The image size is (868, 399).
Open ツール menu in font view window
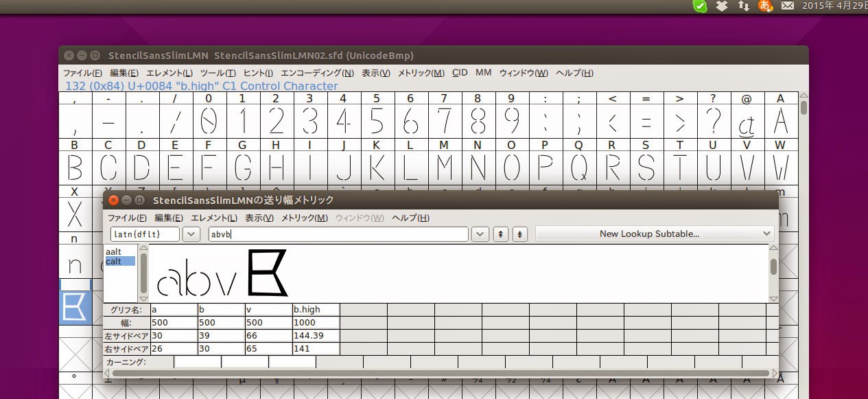218,73
